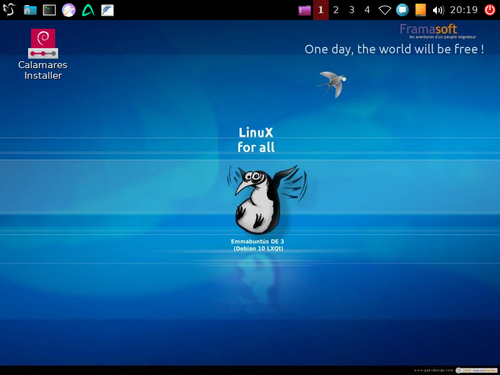Click the Calamares Installer label text
Viewport: 500px width, 375px height.
coord(43,70)
